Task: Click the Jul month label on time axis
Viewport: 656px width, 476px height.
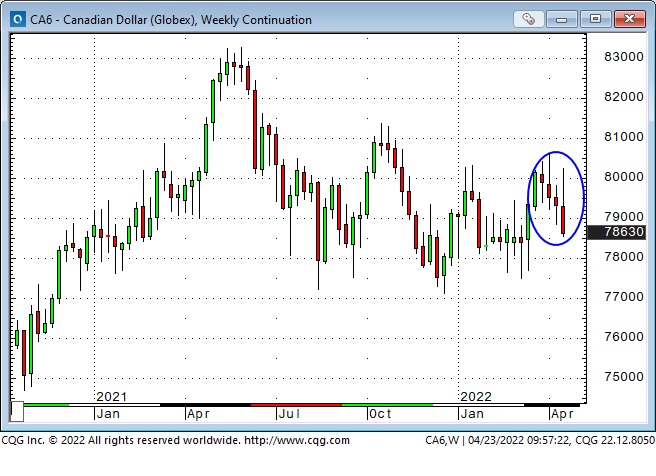Action: 289,414
